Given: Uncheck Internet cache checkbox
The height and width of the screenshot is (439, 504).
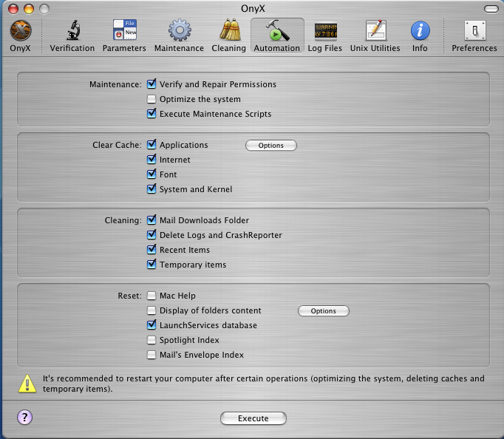Looking at the screenshot, I should [151, 160].
